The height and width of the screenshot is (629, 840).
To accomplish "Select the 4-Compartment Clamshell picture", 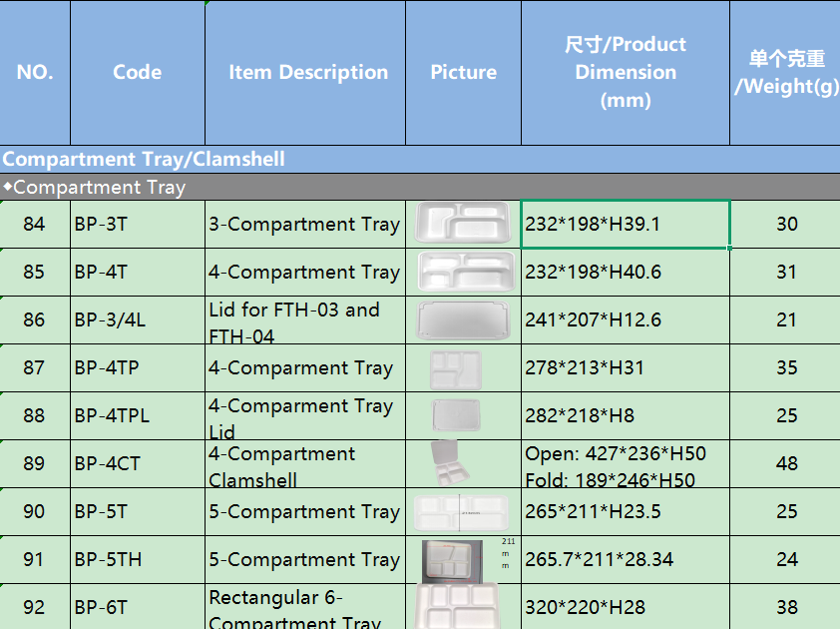I will click(445, 463).
